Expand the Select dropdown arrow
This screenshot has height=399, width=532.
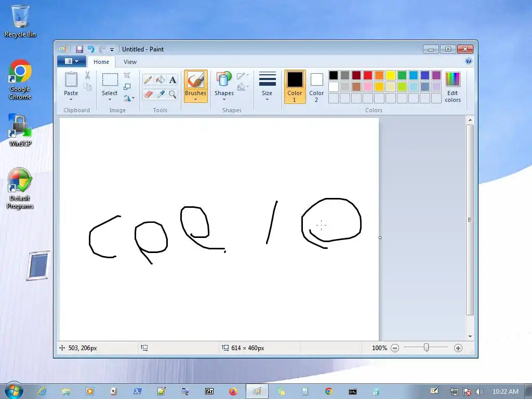point(110,100)
